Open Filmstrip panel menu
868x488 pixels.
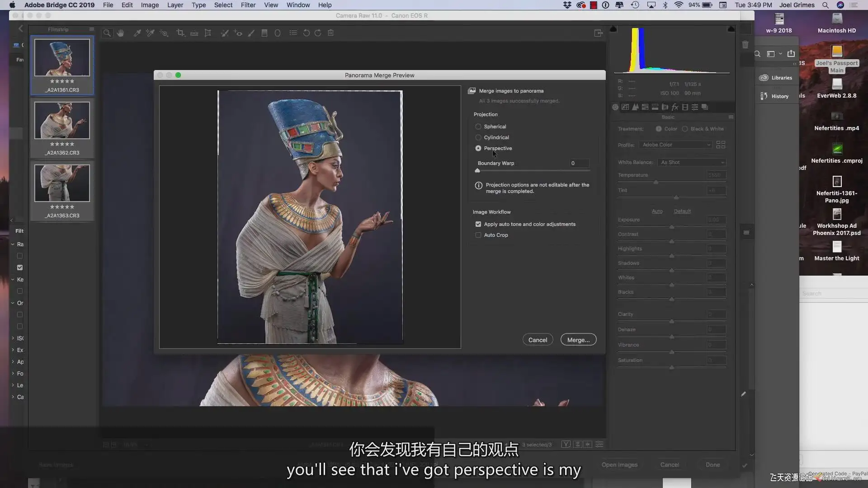[92, 29]
